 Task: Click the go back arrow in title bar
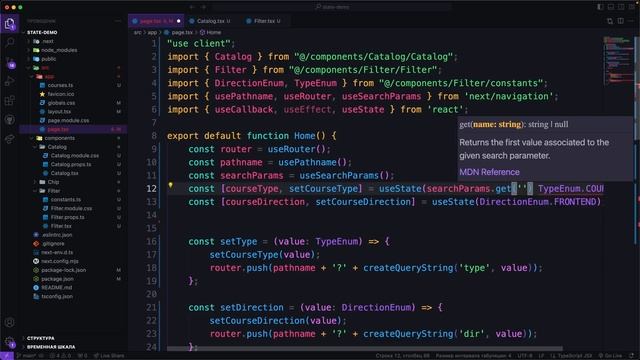(192, 7)
